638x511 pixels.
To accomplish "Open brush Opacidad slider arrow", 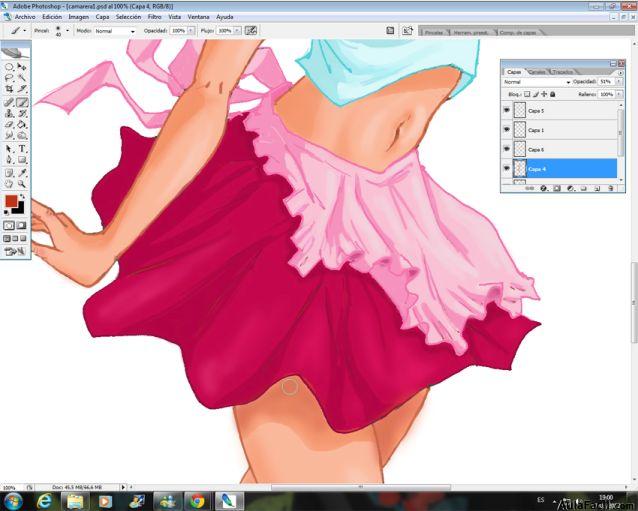I will coord(190,31).
